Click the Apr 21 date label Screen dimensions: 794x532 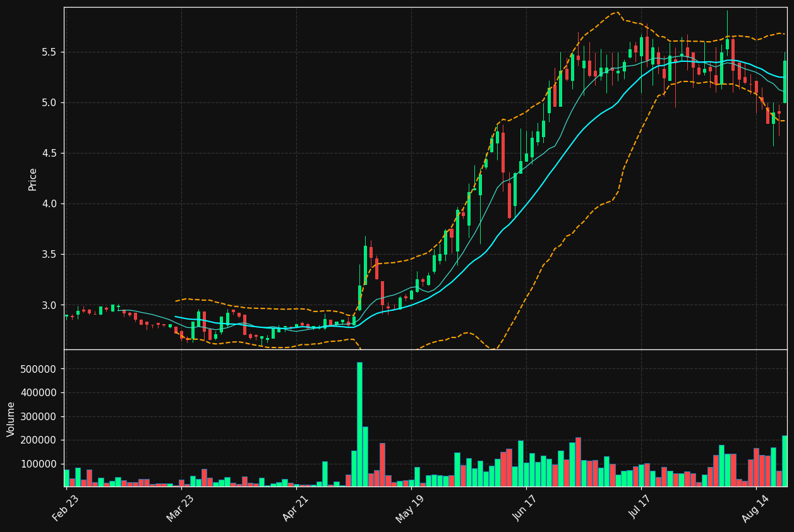(x=295, y=507)
